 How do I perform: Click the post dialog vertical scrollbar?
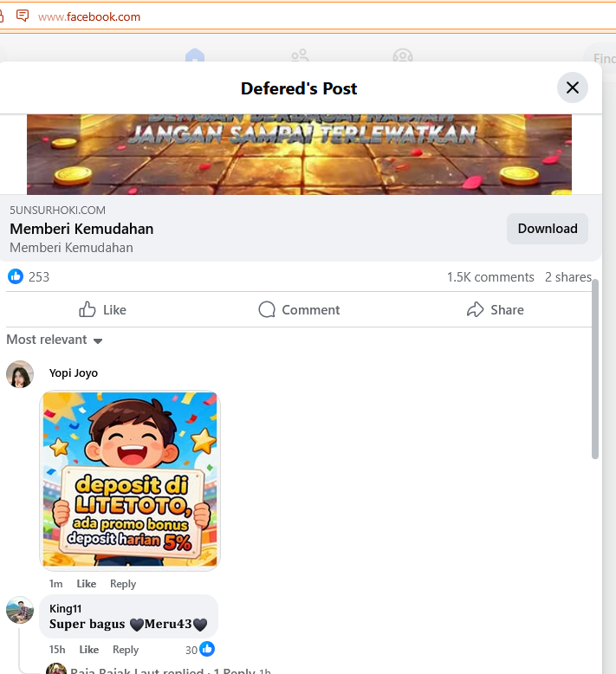(x=595, y=369)
